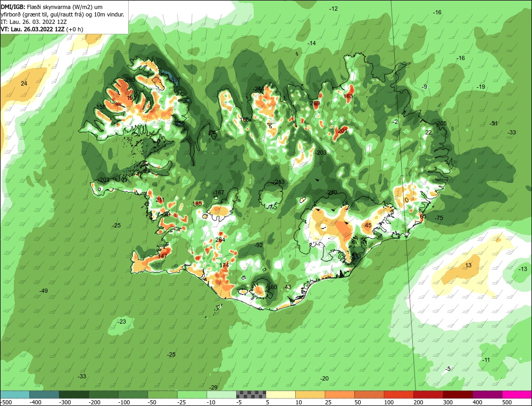Viewport: 532px width, 406px height.
Task: Click the map value "-167"
Action: coord(219,192)
